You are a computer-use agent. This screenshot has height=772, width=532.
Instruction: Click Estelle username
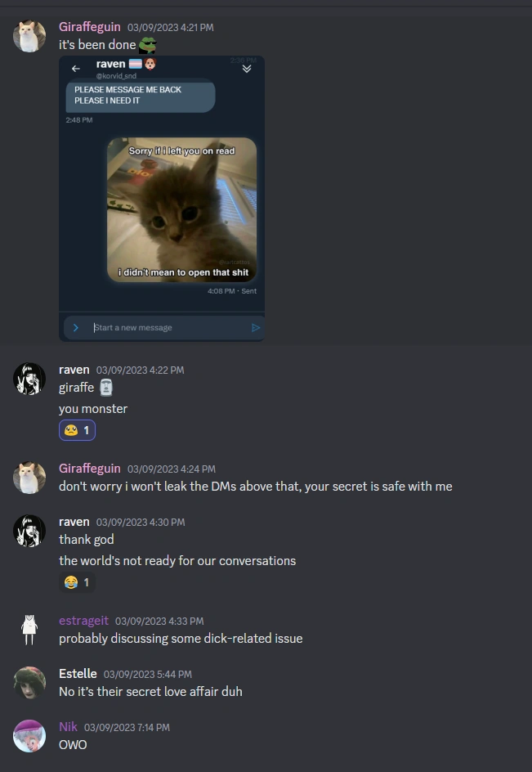click(x=78, y=674)
